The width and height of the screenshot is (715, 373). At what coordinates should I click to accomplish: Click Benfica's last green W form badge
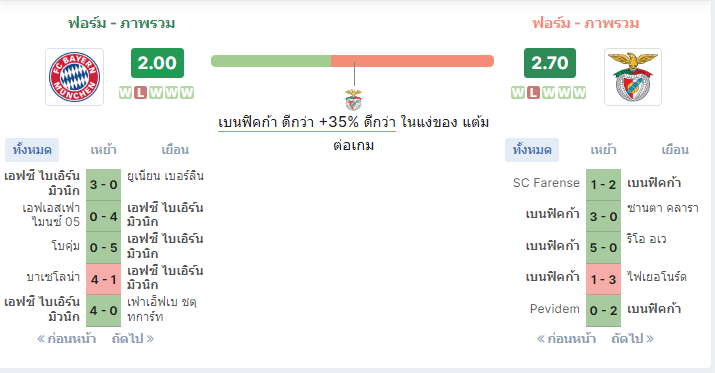(x=580, y=93)
